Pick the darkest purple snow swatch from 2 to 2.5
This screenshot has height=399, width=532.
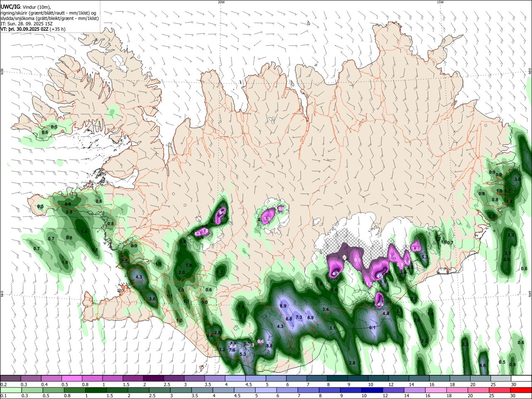coord(153,379)
